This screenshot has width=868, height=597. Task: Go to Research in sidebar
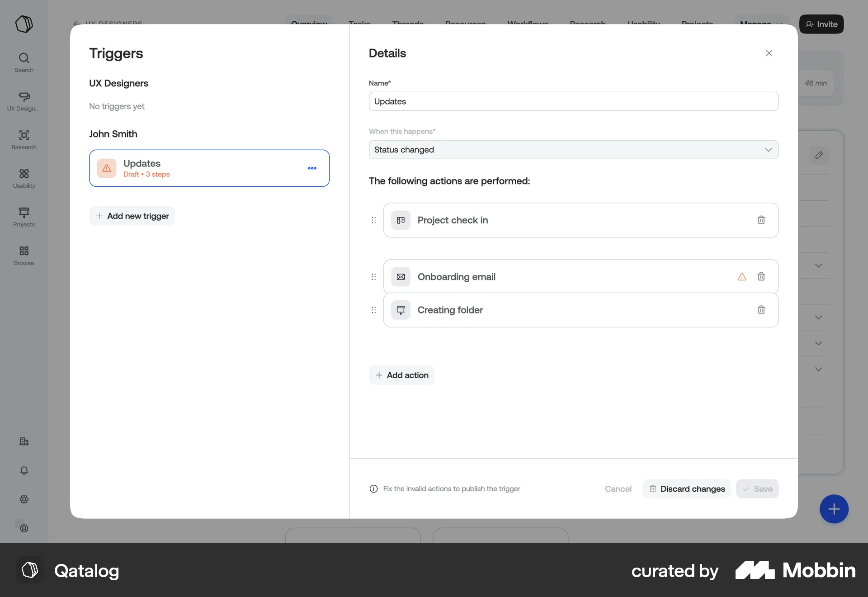24,140
